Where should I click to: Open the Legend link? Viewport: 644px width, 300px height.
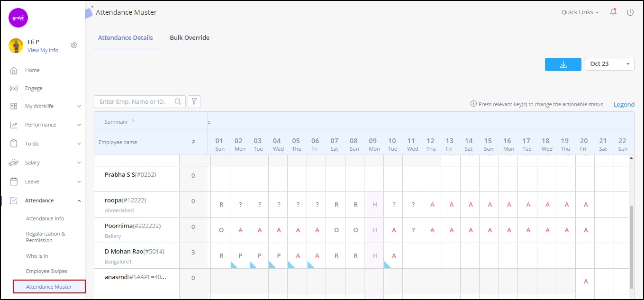(x=624, y=104)
